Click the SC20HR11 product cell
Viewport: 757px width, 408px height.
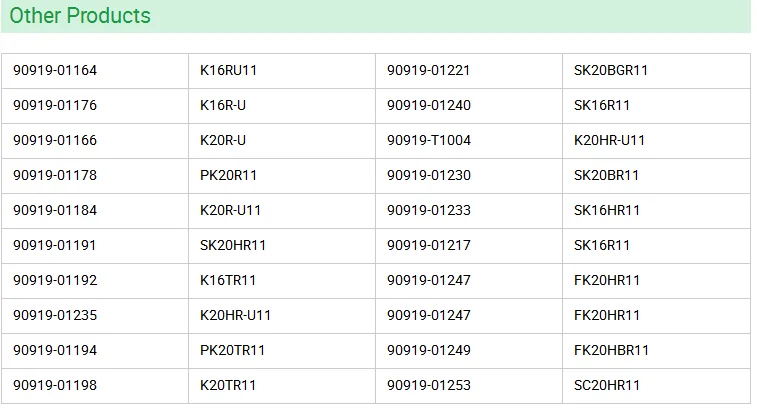607,386
